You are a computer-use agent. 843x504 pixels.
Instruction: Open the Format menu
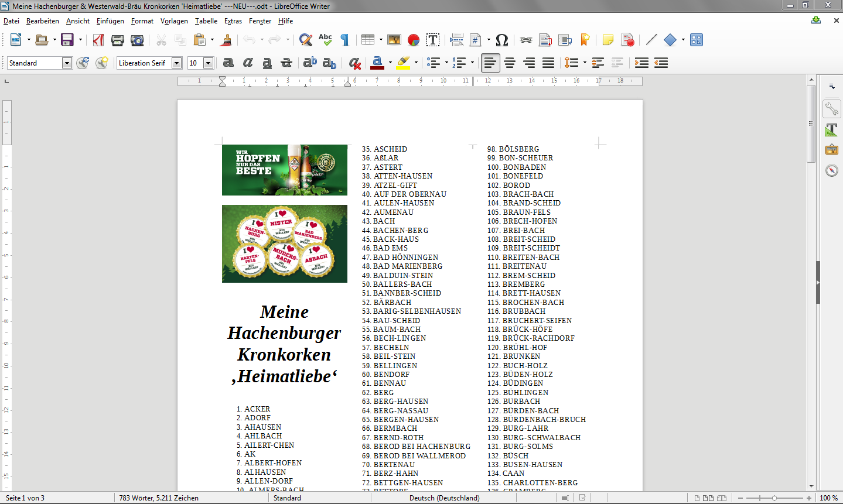[x=142, y=20]
